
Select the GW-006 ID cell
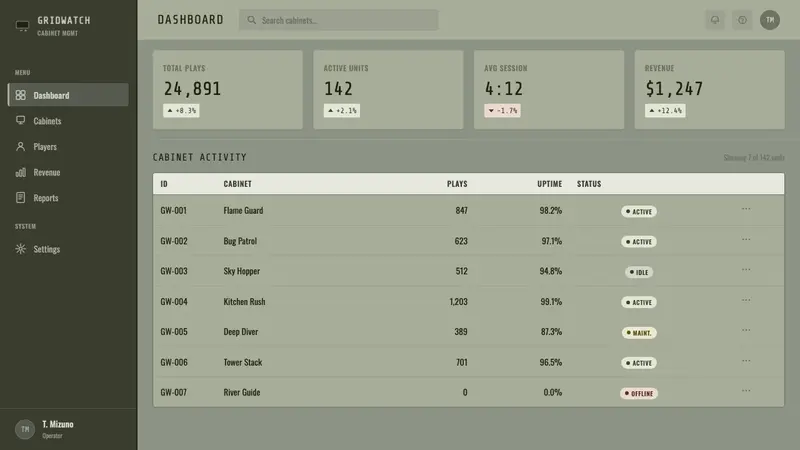[x=174, y=362]
